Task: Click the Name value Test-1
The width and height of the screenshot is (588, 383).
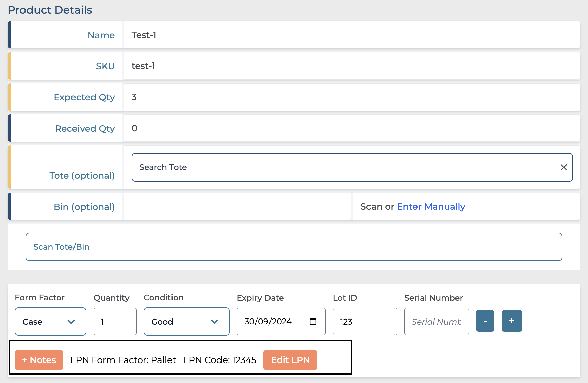Action: pos(144,35)
